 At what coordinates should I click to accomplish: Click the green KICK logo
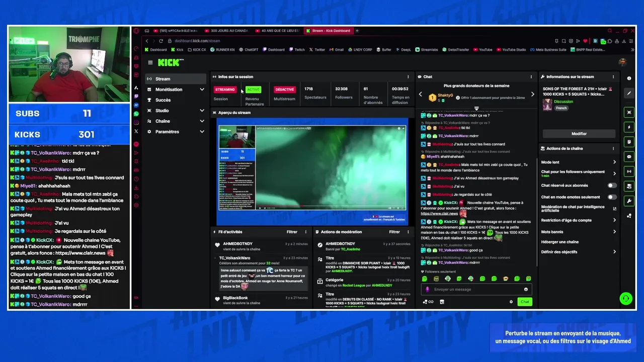tap(169, 63)
